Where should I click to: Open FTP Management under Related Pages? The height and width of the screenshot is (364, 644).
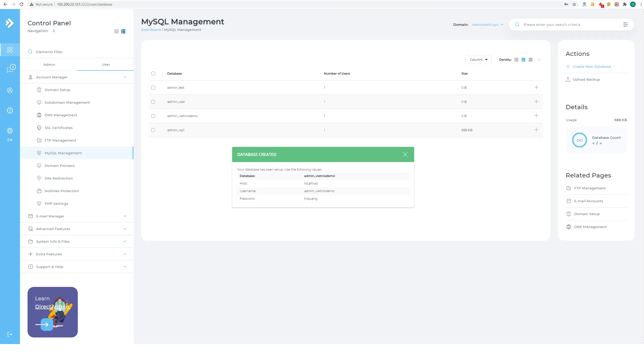[590, 188]
